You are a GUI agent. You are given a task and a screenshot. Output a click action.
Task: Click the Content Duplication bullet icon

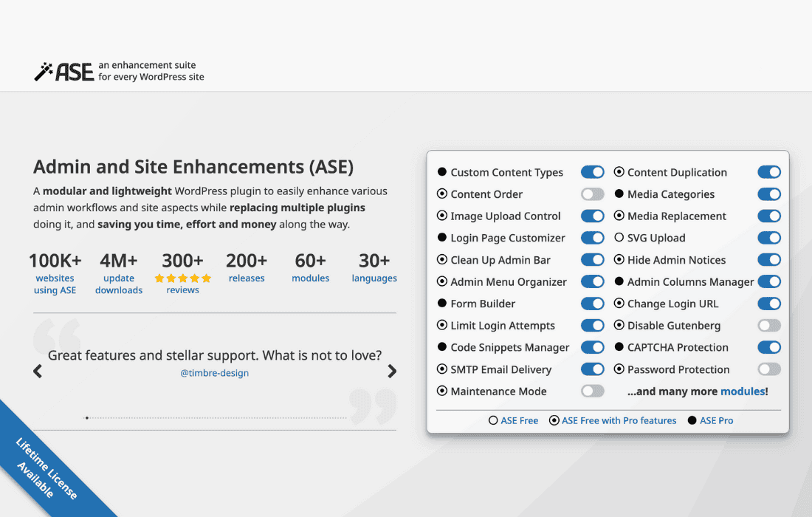point(619,171)
